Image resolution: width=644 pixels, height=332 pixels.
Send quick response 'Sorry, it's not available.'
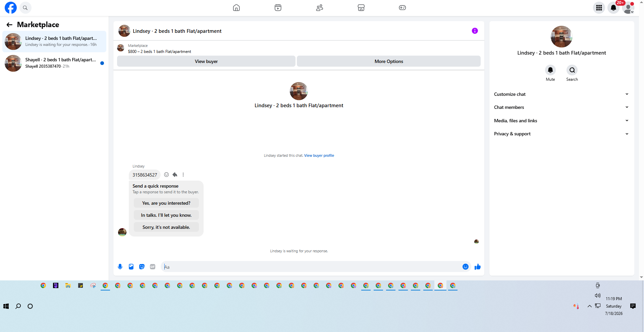[166, 227]
